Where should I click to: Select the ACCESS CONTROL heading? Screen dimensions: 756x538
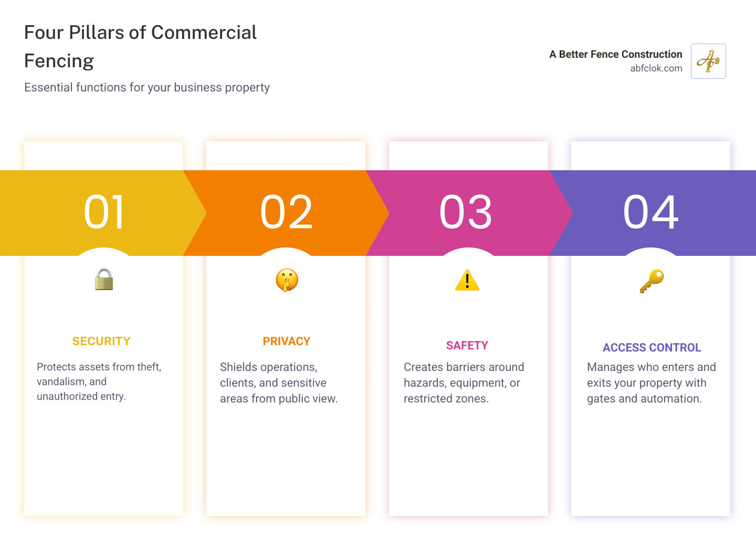(x=652, y=347)
